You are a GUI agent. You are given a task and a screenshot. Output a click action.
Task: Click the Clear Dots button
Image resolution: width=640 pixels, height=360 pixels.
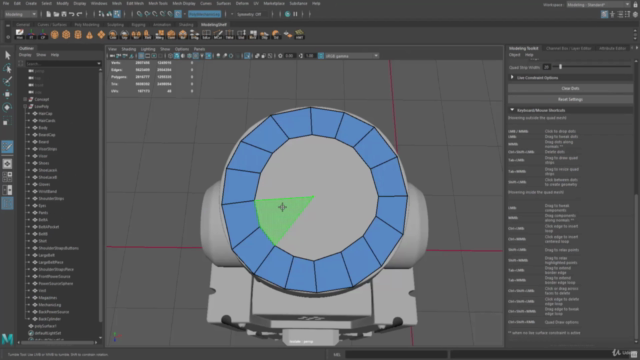[x=571, y=88]
